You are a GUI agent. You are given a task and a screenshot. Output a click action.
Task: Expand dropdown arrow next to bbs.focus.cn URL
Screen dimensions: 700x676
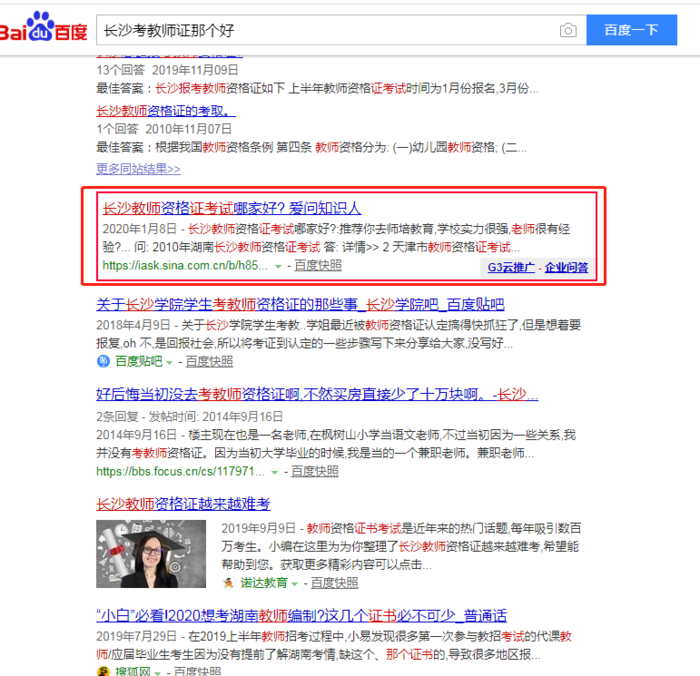coord(275,472)
